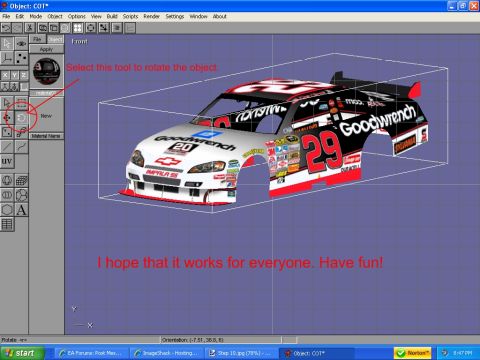Select the first coordinate system icon below X
This screenshot has width=480, height=360.
pos(5,87)
